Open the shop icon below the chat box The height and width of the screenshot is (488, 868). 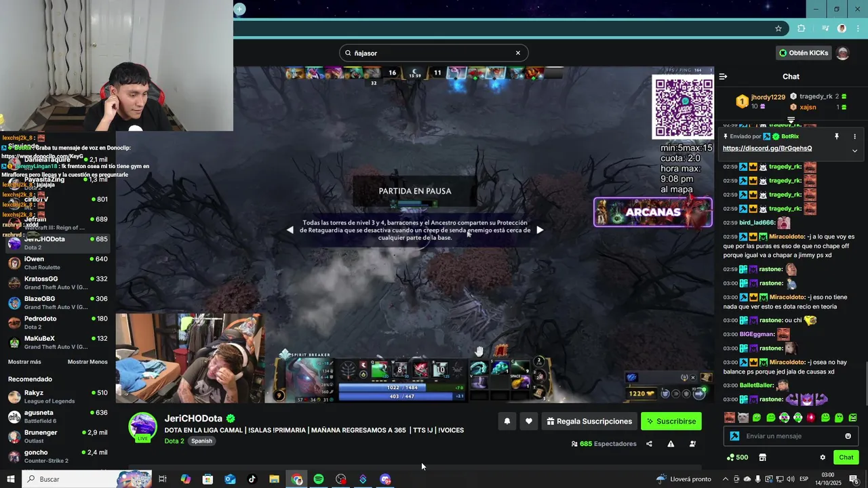point(762,457)
